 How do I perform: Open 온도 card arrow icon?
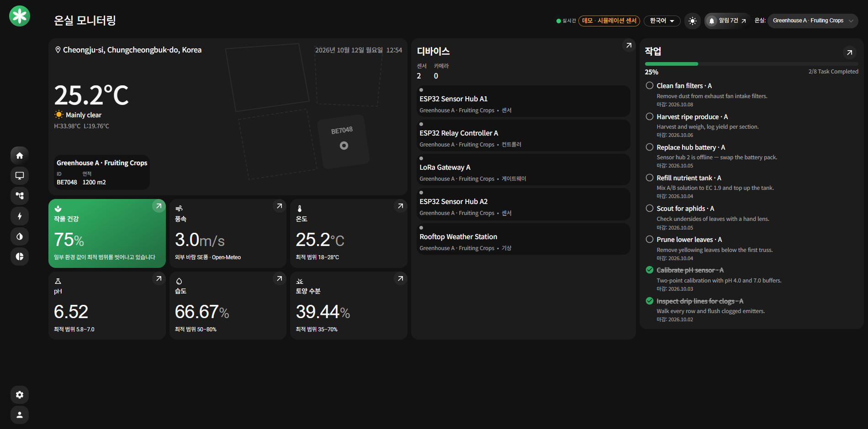coord(400,206)
